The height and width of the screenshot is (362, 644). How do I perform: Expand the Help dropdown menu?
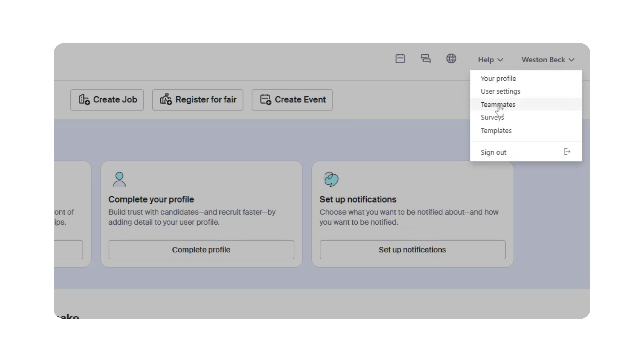pyautogui.click(x=486, y=60)
